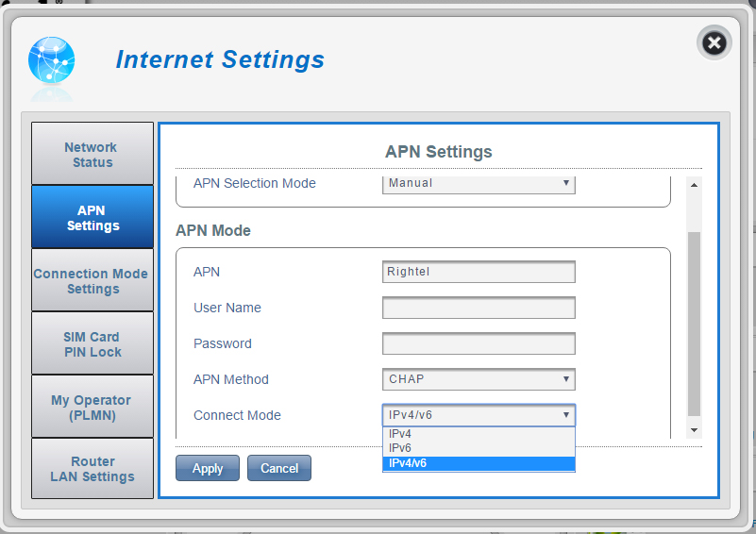Viewport: 756px width, 534px height.
Task: Choose IPv6 from the list
Action: pyautogui.click(x=479, y=448)
